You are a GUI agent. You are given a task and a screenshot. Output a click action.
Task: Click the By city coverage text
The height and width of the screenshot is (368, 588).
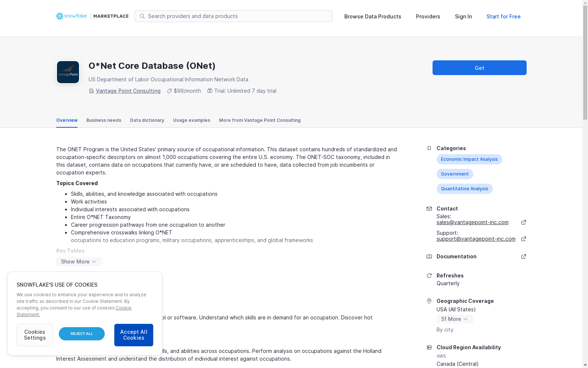coord(445,330)
